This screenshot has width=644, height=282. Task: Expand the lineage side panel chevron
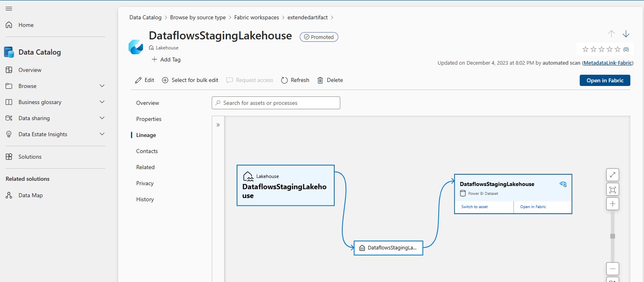point(218,125)
